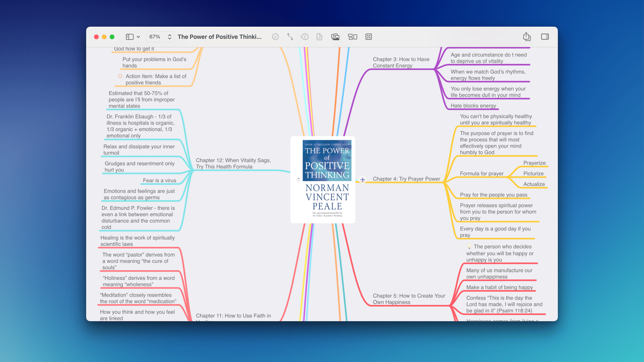Open the sidebar options chevron menu
Viewport: 644px width, 362px height.
(x=138, y=37)
